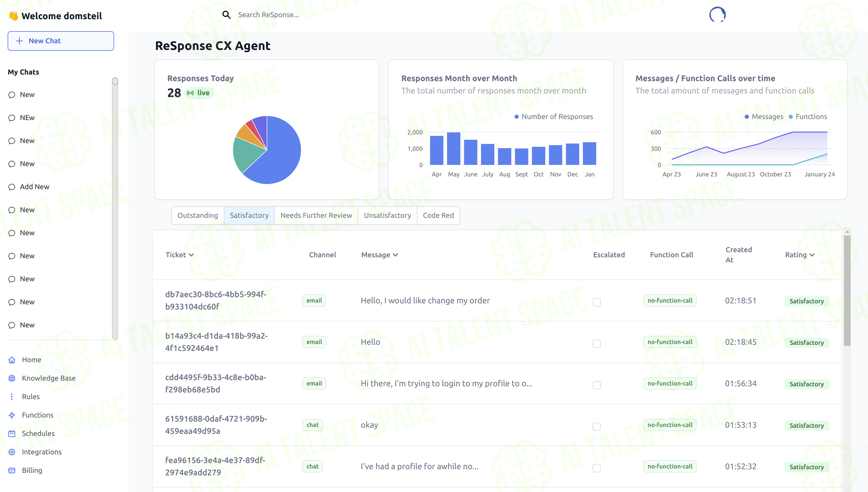This screenshot has height=492, width=868.
Task: Open the Rating column sort dropdown
Action: [x=812, y=255]
